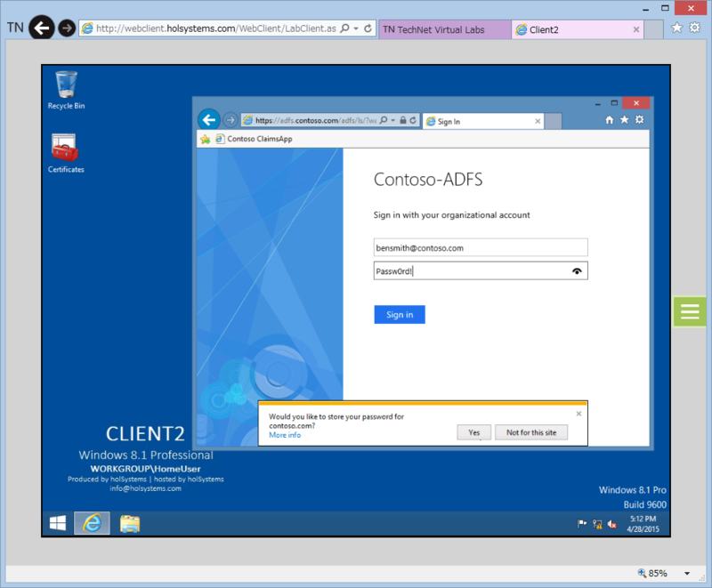Open inner browser favorites star
The image size is (712, 588).
(x=625, y=119)
